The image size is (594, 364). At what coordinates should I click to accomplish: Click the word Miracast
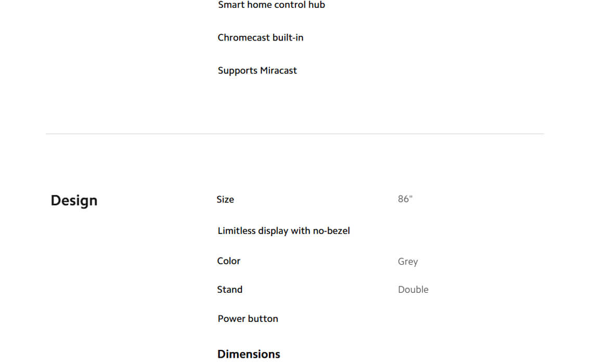(278, 71)
